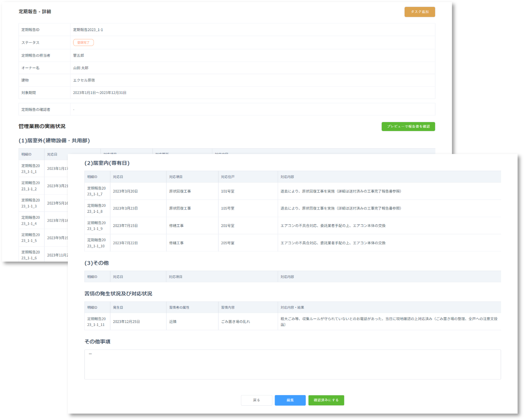Click the 発生日 column header
This screenshot has width=524, height=420.
[x=118, y=307]
